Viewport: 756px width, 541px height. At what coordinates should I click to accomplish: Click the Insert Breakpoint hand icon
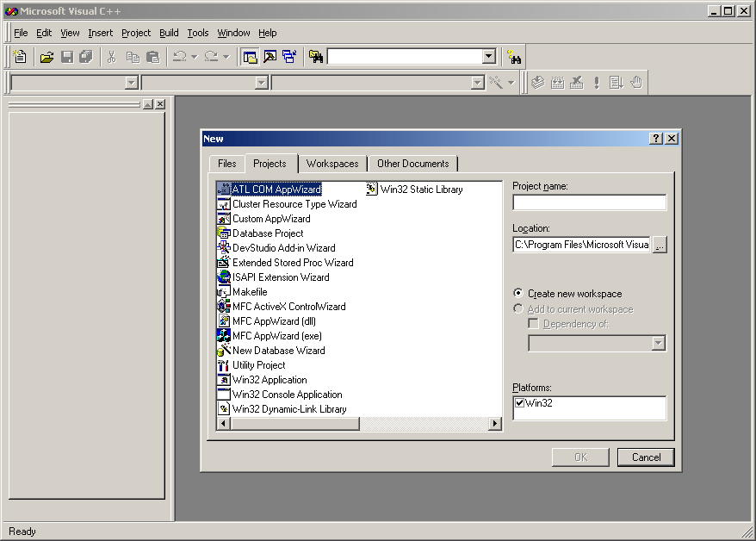(636, 83)
